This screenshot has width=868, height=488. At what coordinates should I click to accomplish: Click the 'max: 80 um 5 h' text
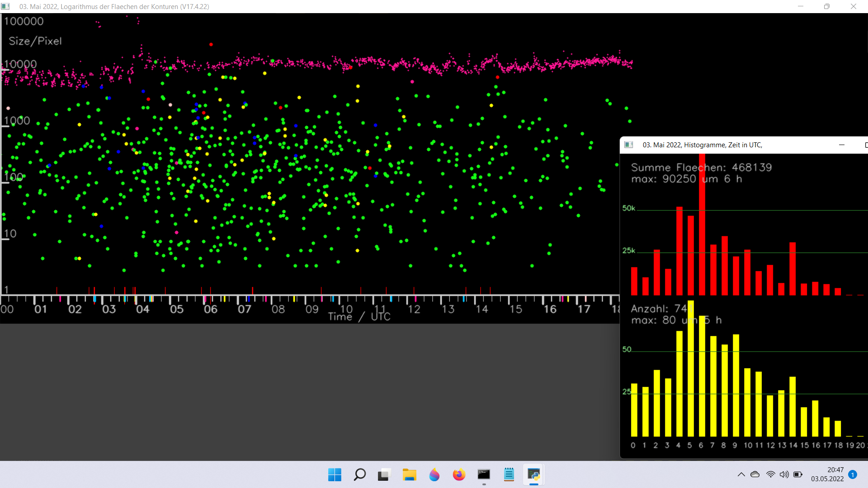coord(676,320)
